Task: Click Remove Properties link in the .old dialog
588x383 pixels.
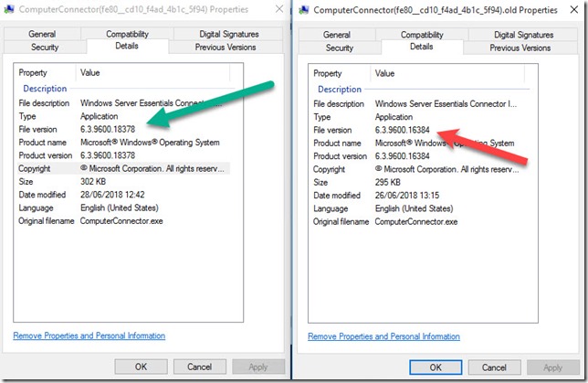Action: [393, 336]
